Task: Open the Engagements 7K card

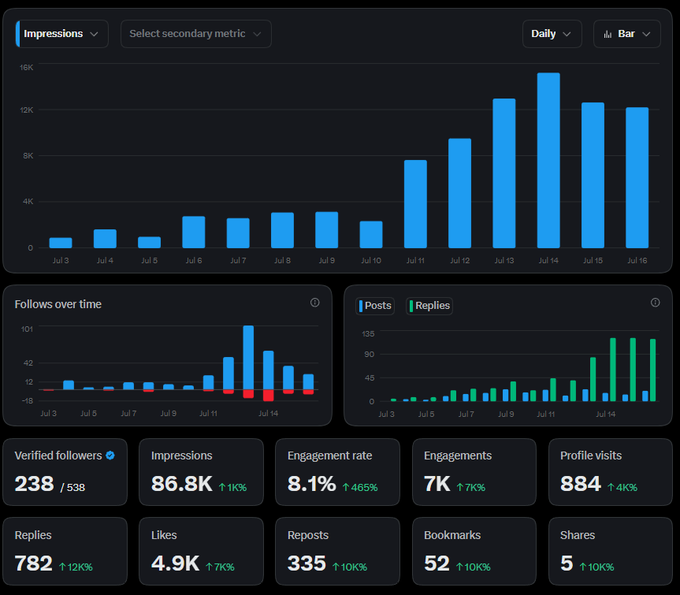Action: 474,472
